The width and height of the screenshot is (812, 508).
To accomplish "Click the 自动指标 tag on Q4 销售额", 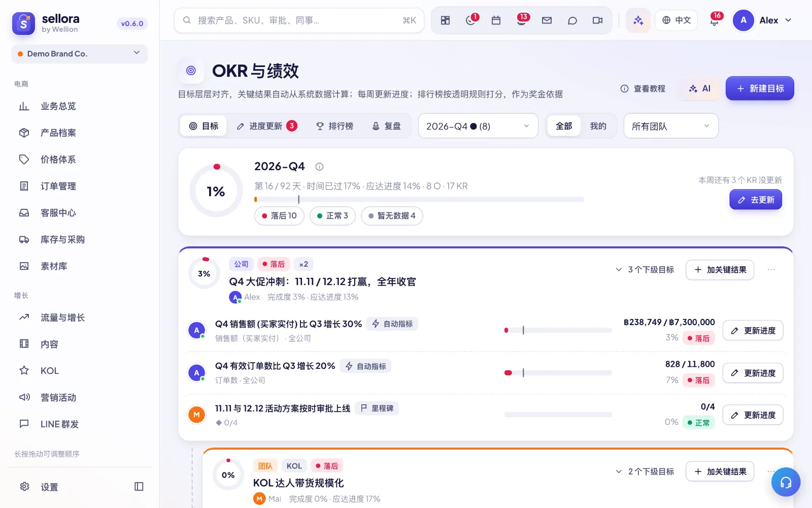I will [x=392, y=324].
